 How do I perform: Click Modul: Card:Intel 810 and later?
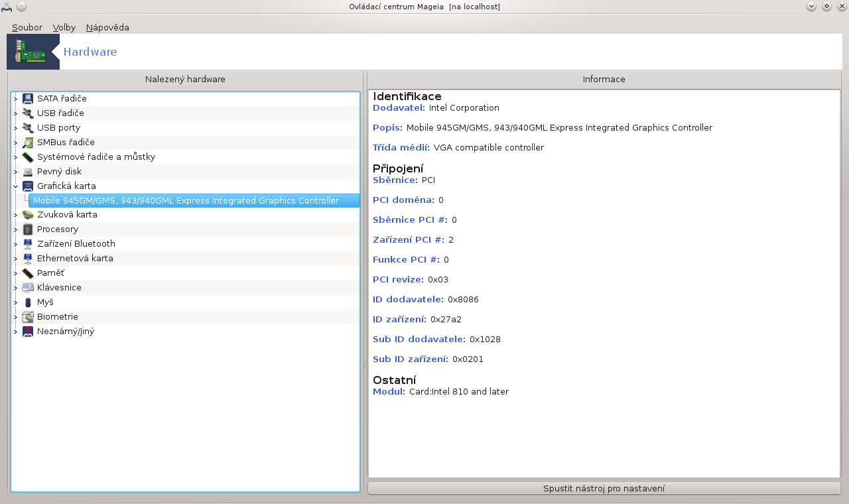tap(440, 392)
